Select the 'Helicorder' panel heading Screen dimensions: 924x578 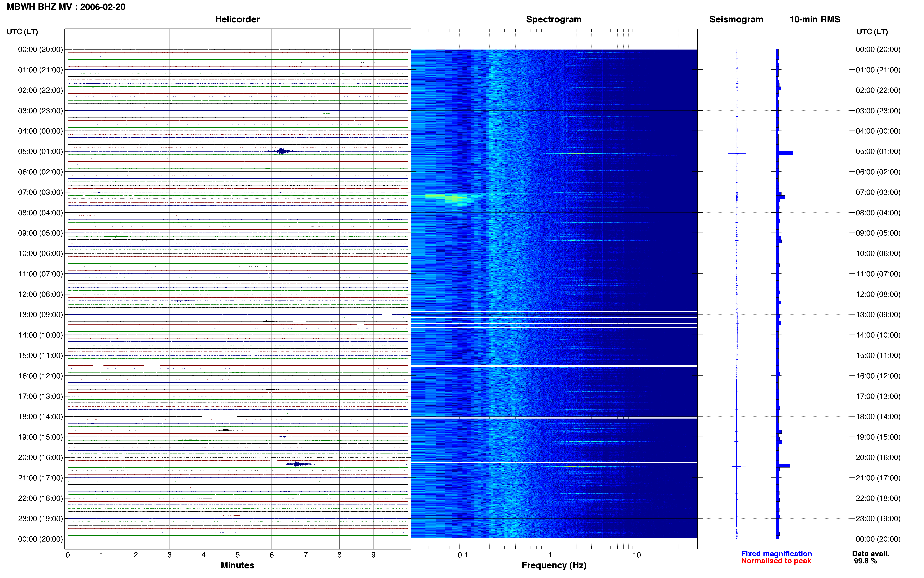click(x=237, y=20)
